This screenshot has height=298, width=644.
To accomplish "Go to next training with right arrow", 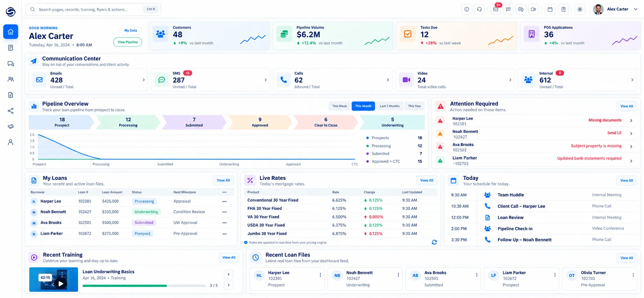I will click(x=229, y=285).
